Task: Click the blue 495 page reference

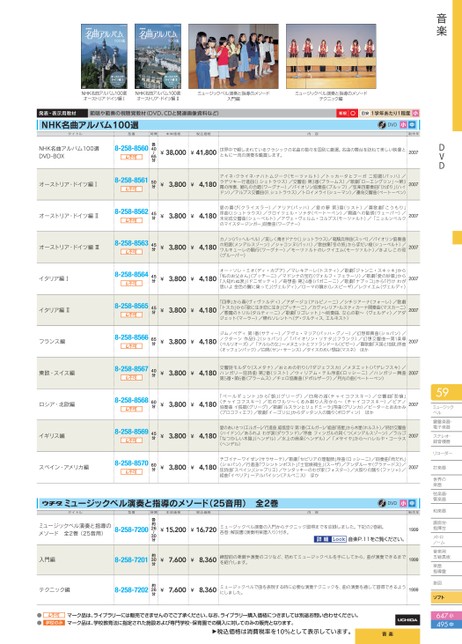Action: [x=446, y=624]
